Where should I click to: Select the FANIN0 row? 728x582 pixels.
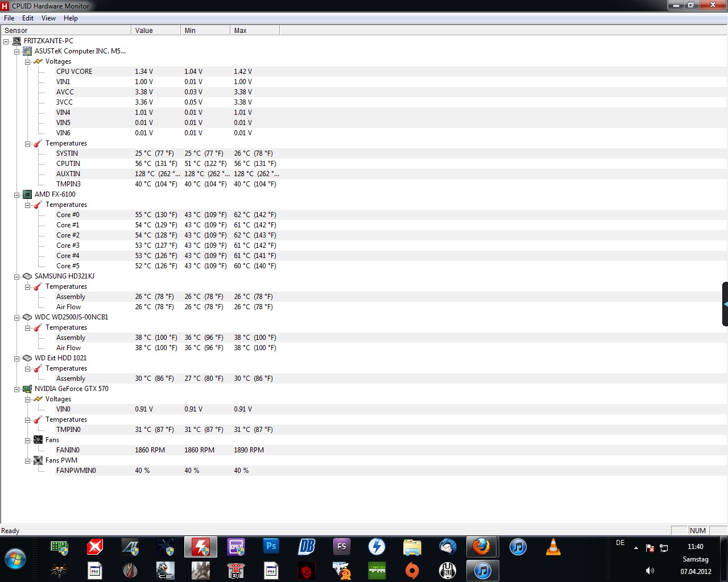364,450
